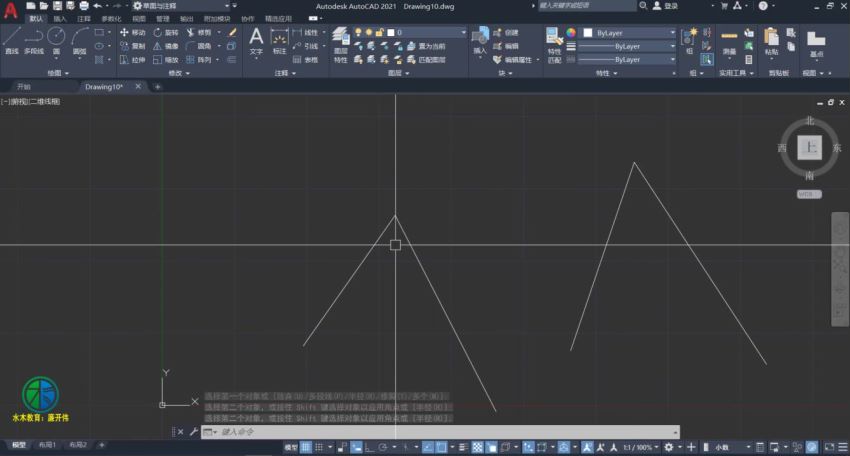The height and width of the screenshot is (456, 850).
Task: Select the Circle (圆) tool
Action: pyautogui.click(x=56, y=41)
